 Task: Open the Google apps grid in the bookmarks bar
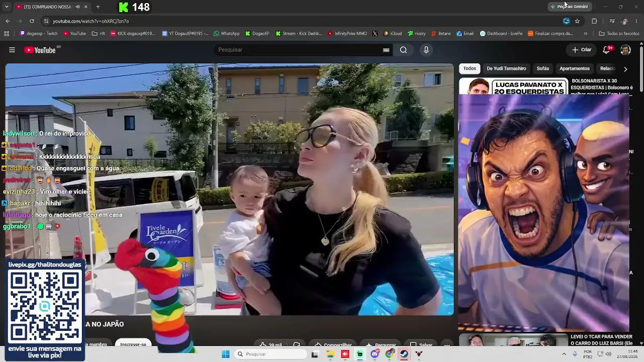pos(7,34)
